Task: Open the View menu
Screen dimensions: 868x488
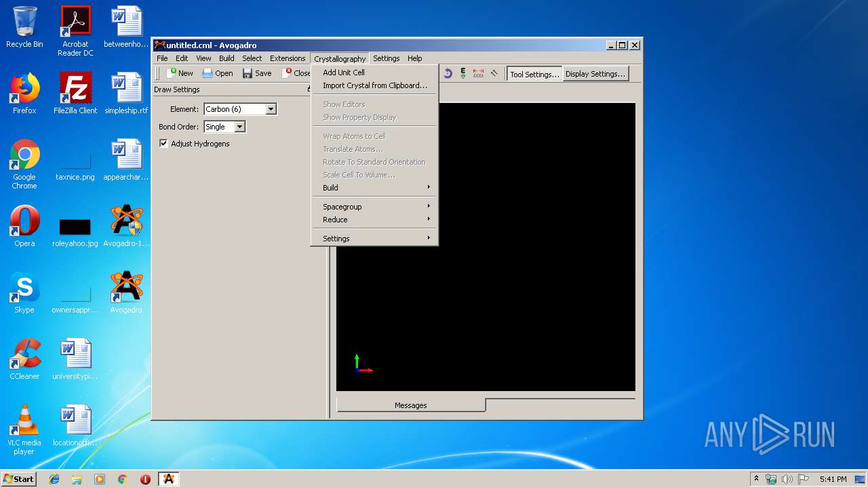Action: tap(203, 58)
